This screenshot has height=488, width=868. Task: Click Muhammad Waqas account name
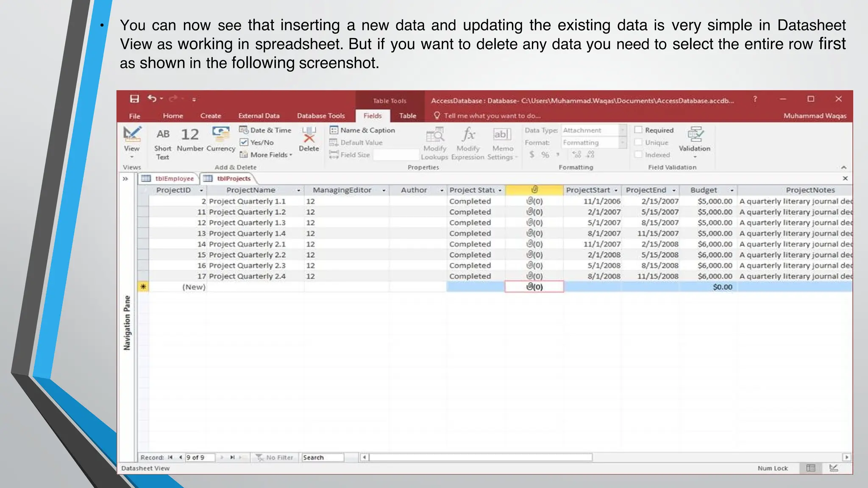pos(815,116)
